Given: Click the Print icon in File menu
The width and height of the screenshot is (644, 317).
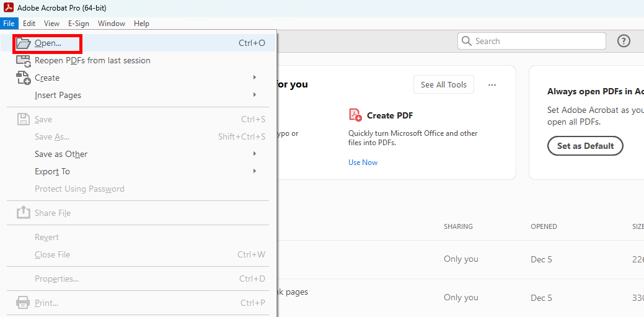Looking at the screenshot, I should [22, 303].
